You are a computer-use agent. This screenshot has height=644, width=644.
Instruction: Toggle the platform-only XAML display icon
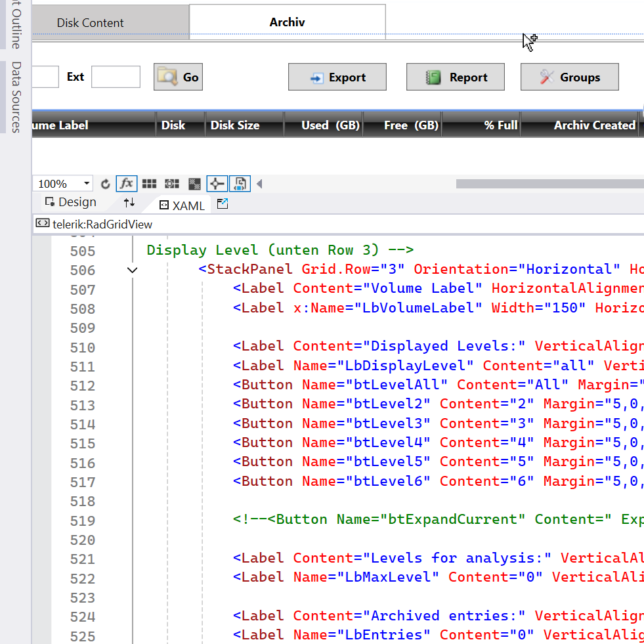click(240, 184)
